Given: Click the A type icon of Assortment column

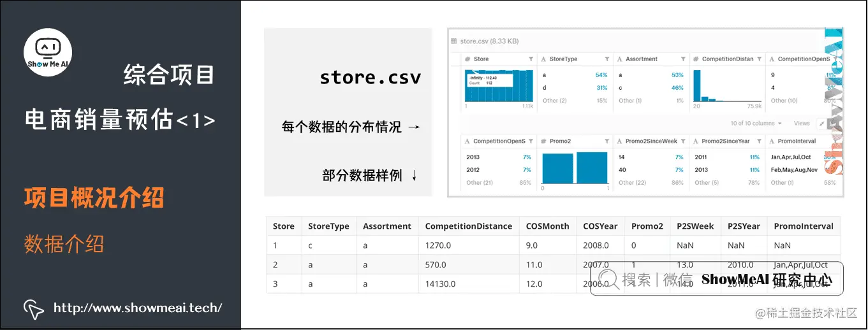Looking at the screenshot, I should coord(620,59).
